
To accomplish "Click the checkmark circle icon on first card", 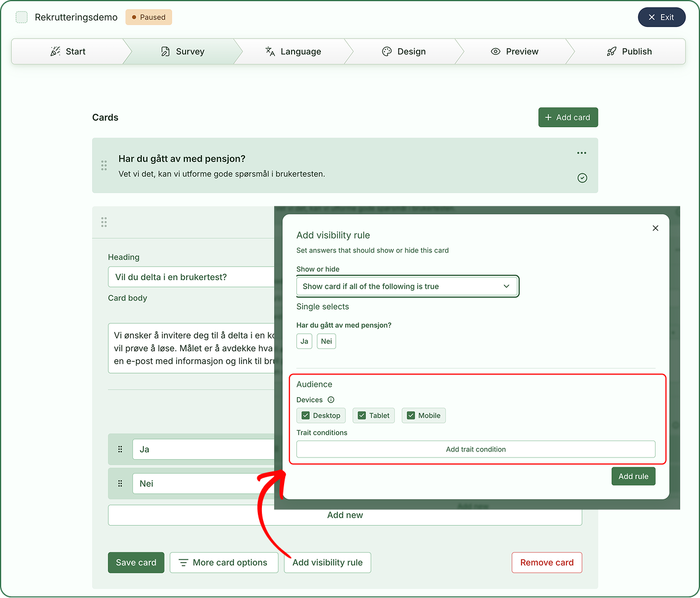I will (582, 178).
